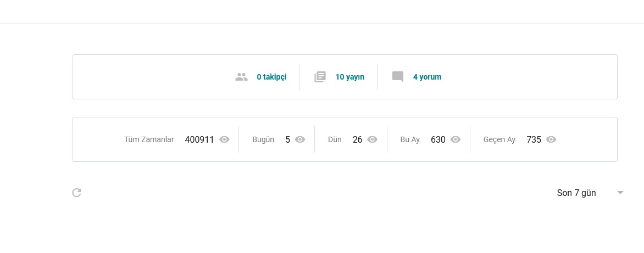This screenshot has height=253, width=644.
Task: Click the eye icon beside Geçen Ay 735
Action: click(551, 139)
